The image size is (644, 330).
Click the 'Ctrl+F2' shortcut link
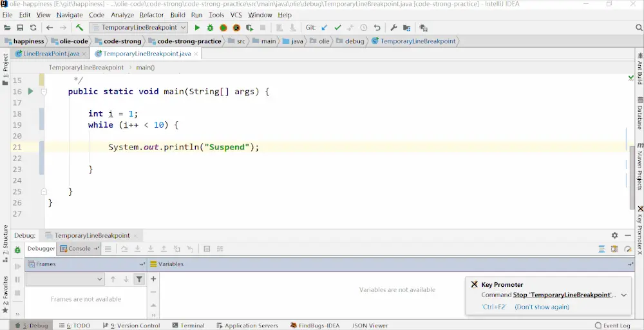(494, 307)
